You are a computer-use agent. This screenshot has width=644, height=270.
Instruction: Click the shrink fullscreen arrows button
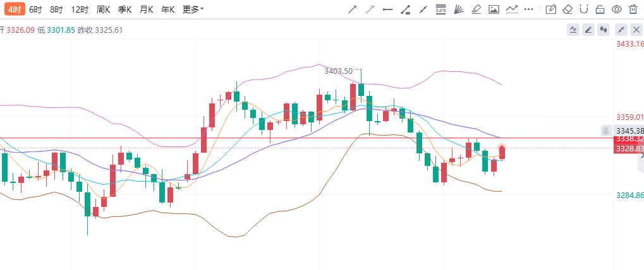pyautogui.click(x=621, y=30)
